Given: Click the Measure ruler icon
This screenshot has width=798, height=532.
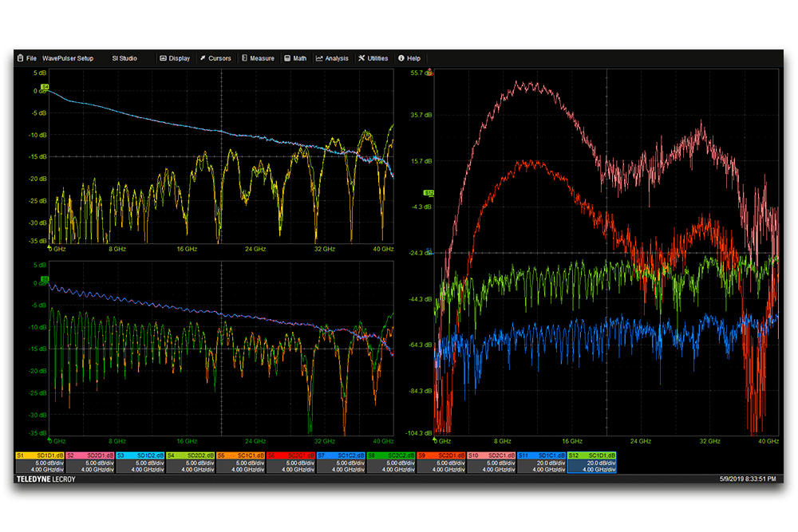Looking at the screenshot, I should coord(244,58).
